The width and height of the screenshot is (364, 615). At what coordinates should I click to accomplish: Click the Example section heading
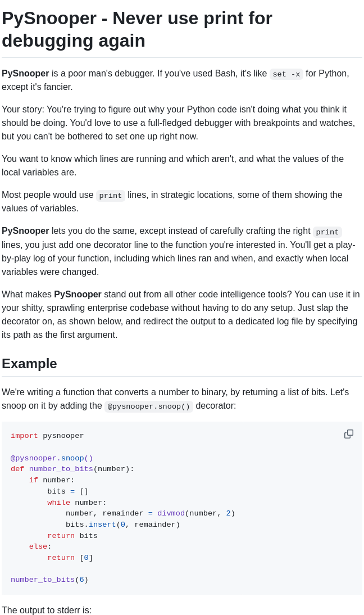point(29,364)
